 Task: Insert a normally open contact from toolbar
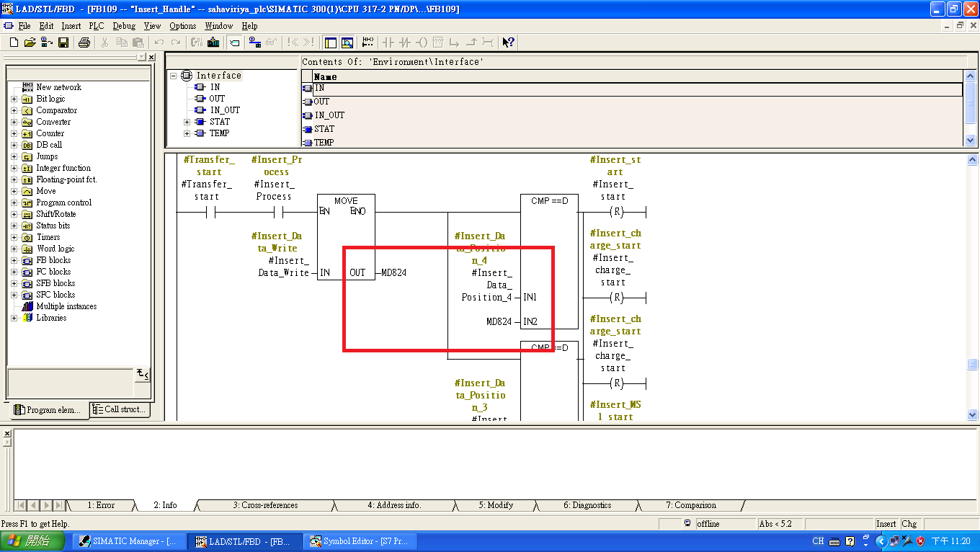click(x=388, y=43)
